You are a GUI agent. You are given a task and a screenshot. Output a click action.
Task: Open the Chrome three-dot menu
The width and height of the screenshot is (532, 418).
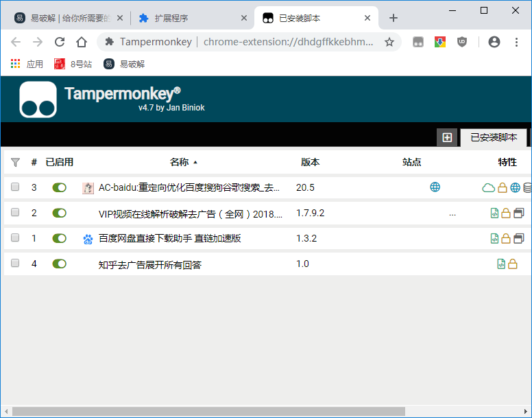[516, 42]
